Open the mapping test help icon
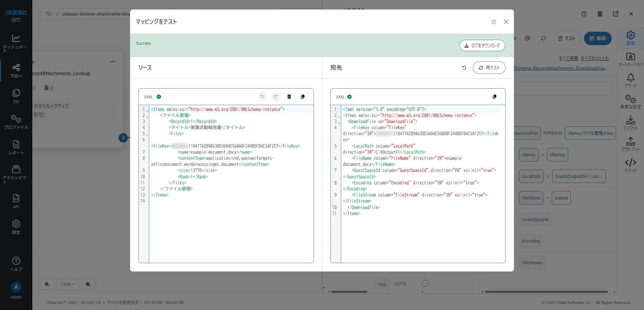644x310 pixels. click(x=493, y=22)
